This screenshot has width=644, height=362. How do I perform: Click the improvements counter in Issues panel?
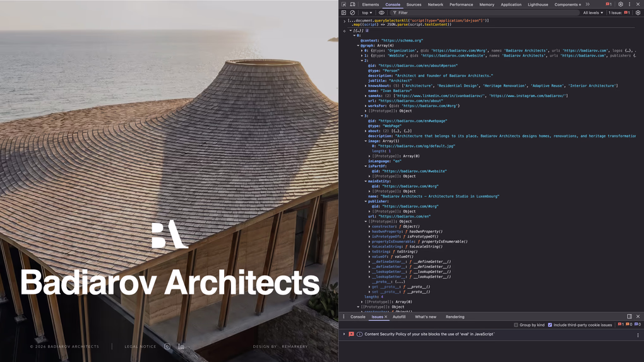point(638,325)
